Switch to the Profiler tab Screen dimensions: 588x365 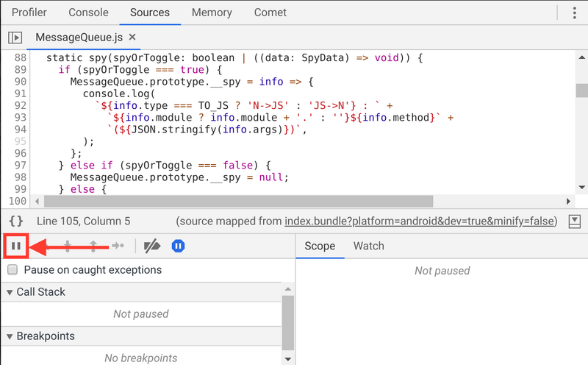click(x=29, y=13)
